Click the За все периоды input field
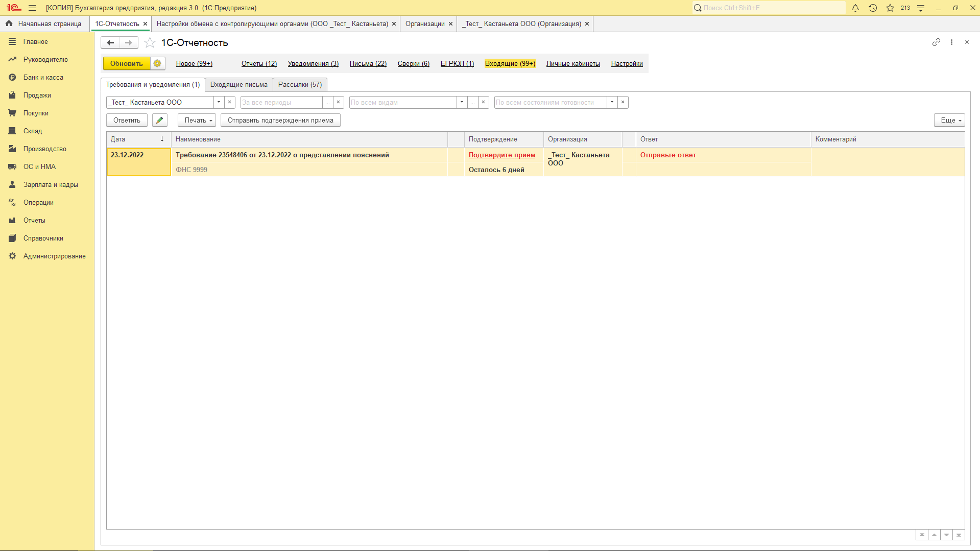Image resolution: width=980 pixels, height=551 pixels. tap(281, 102)
